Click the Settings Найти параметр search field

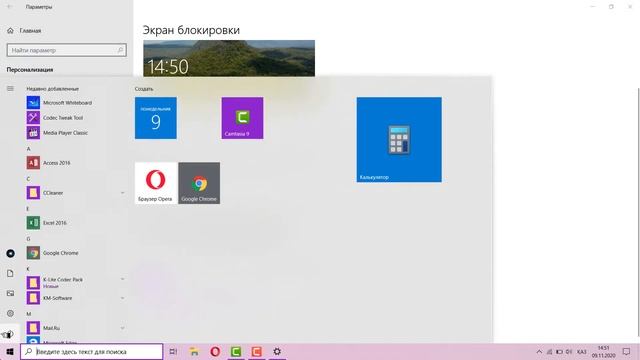(67, 50)
